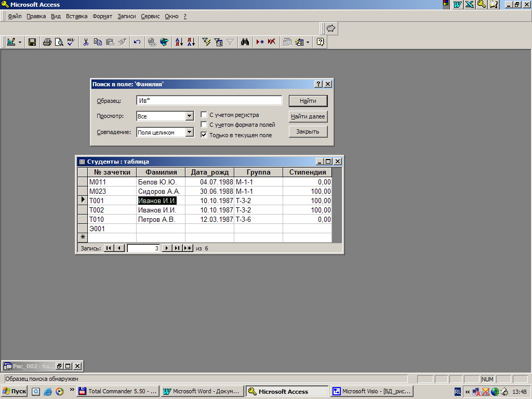Viewport: 532px width, 399px height.
Task: Open the Формат menu
Action: 102,16
